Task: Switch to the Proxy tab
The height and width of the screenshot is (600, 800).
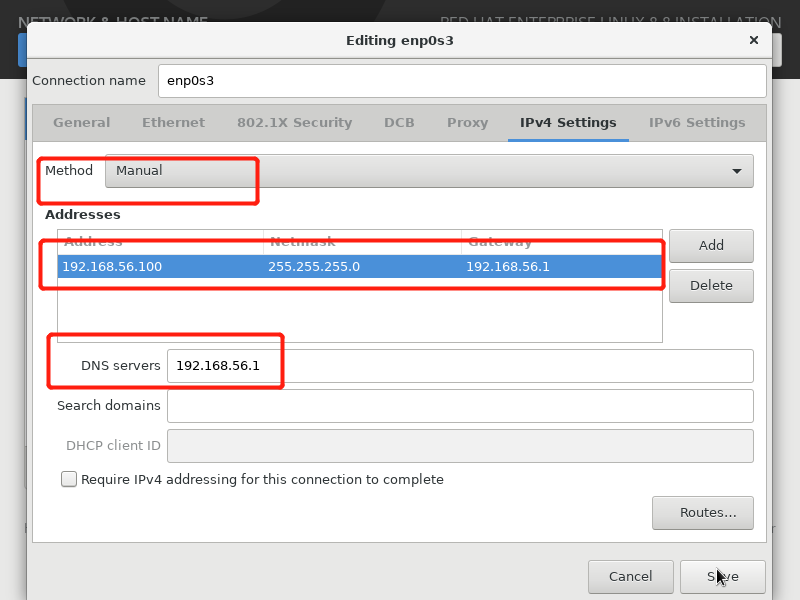Action: (467, 122)
